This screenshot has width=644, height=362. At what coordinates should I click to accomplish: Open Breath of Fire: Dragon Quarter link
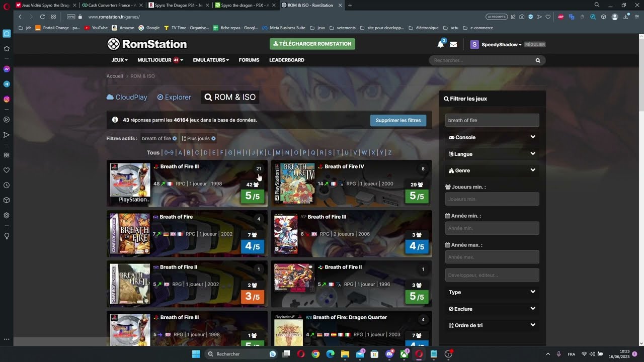pos(350,317)
